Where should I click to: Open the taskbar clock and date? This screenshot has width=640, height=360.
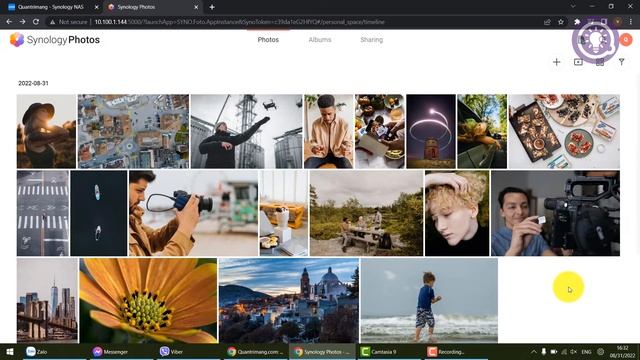coord(623,351)
